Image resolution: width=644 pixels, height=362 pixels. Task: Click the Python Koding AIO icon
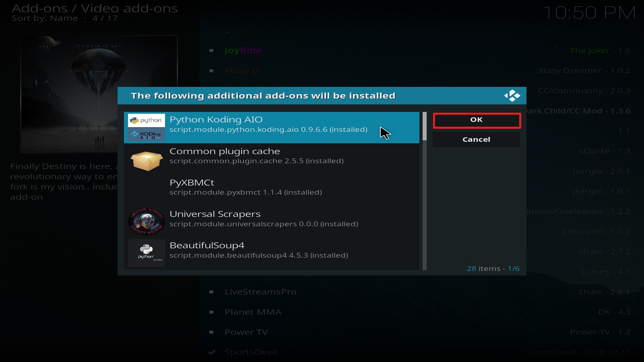pyautogui.click(x=146, y=127)
